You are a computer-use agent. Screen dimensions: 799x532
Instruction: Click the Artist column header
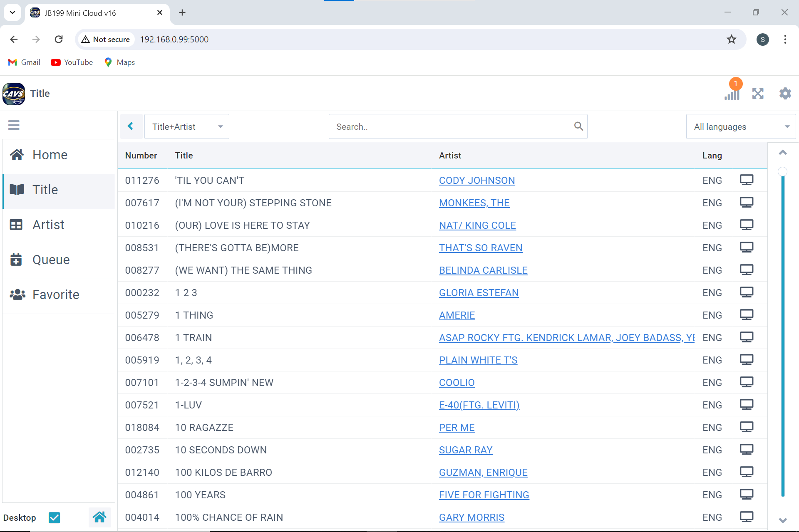tap(450, 156)
